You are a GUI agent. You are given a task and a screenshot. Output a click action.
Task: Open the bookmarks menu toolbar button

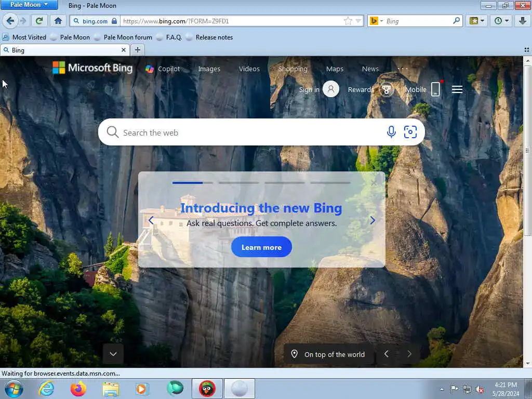click(477, 21)
